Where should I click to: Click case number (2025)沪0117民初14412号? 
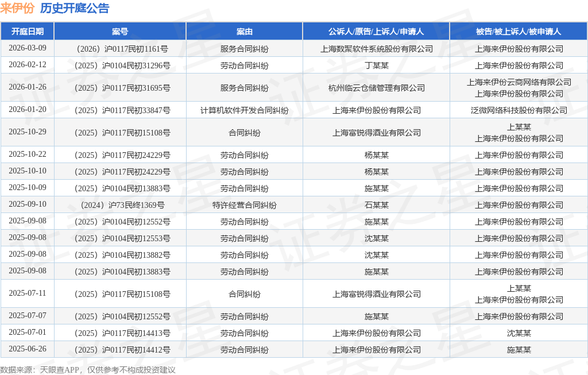(x=120, y=350)
